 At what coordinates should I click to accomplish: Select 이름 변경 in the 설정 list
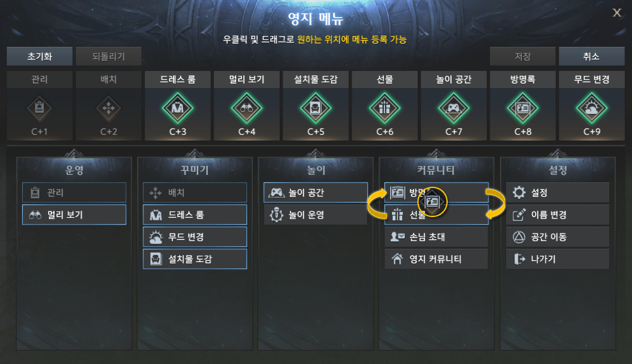(x=558, y=215)
